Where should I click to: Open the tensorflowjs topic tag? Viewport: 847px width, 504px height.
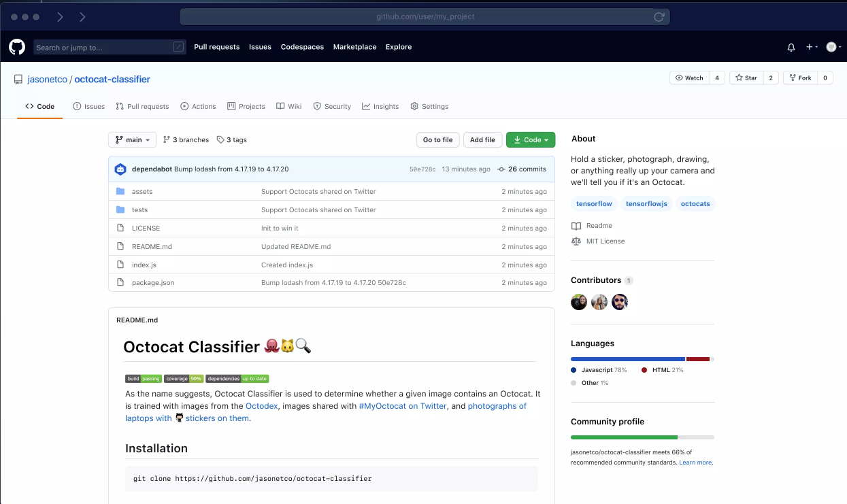[646, 204]
